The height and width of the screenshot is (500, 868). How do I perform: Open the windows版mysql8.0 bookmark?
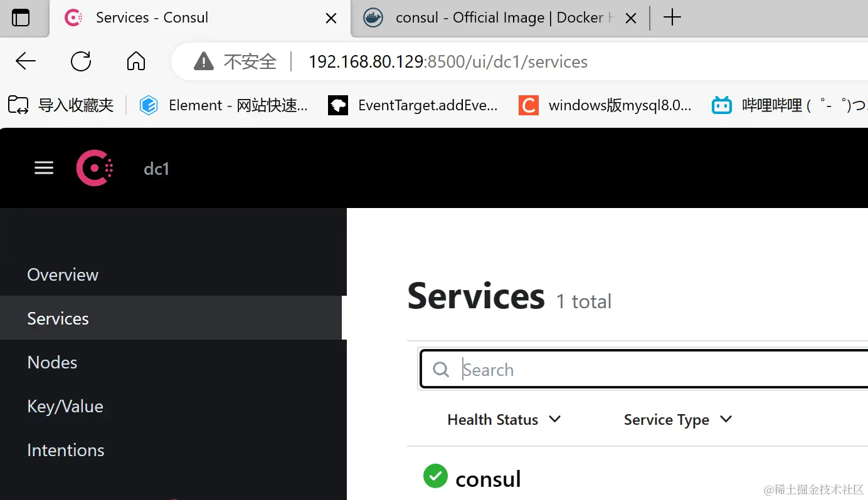[605, 105]
